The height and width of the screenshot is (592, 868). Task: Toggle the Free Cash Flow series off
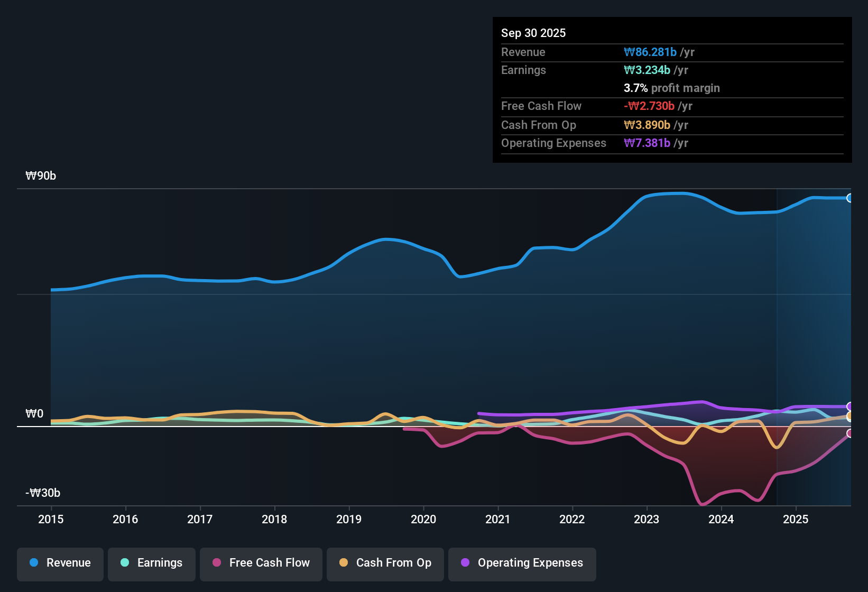tap(261, 563)
